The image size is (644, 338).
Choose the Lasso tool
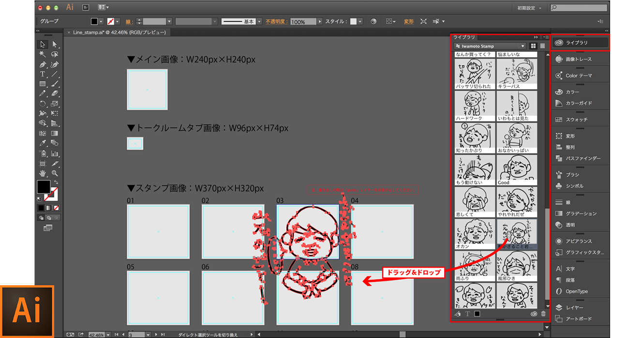(x=55, y=54)
